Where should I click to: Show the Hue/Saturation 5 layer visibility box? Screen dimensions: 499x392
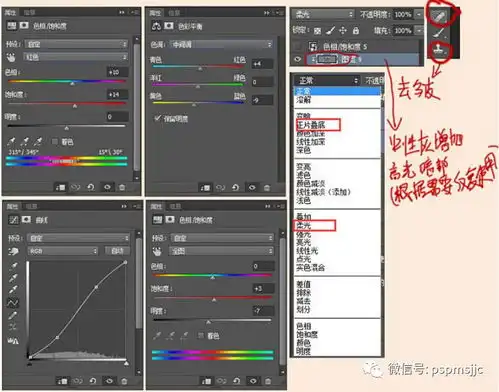(298, 46)
